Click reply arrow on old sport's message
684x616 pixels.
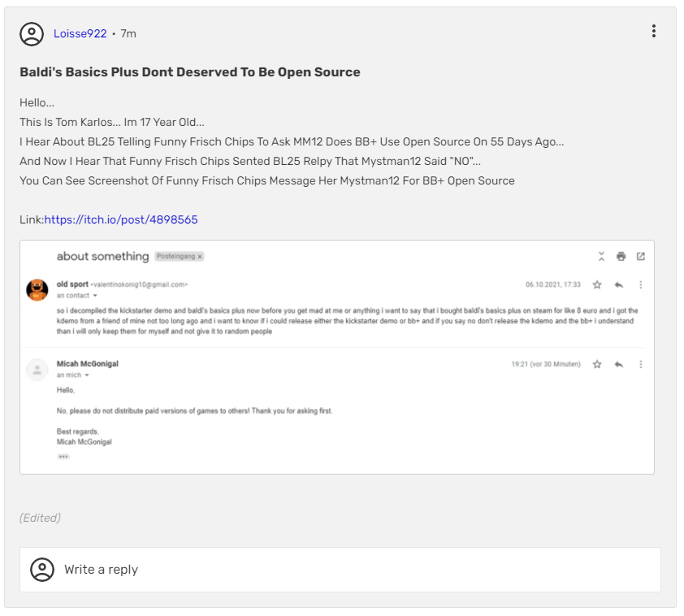[x=618, y=285]
